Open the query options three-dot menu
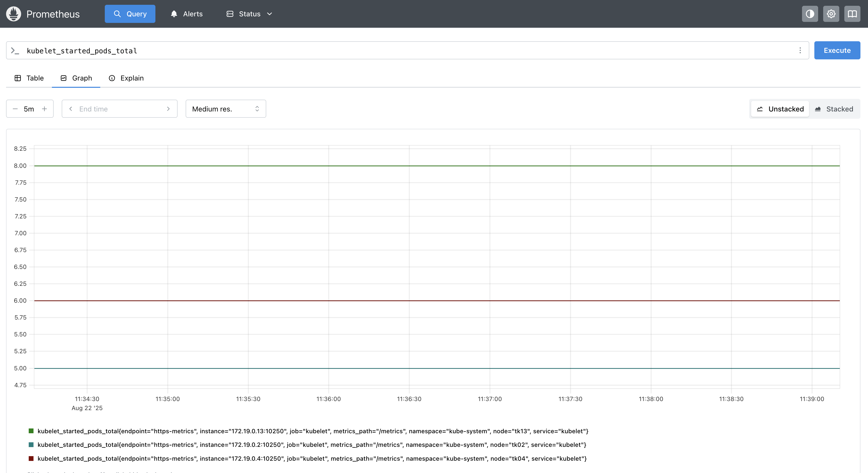 click(x=800, y=51)
